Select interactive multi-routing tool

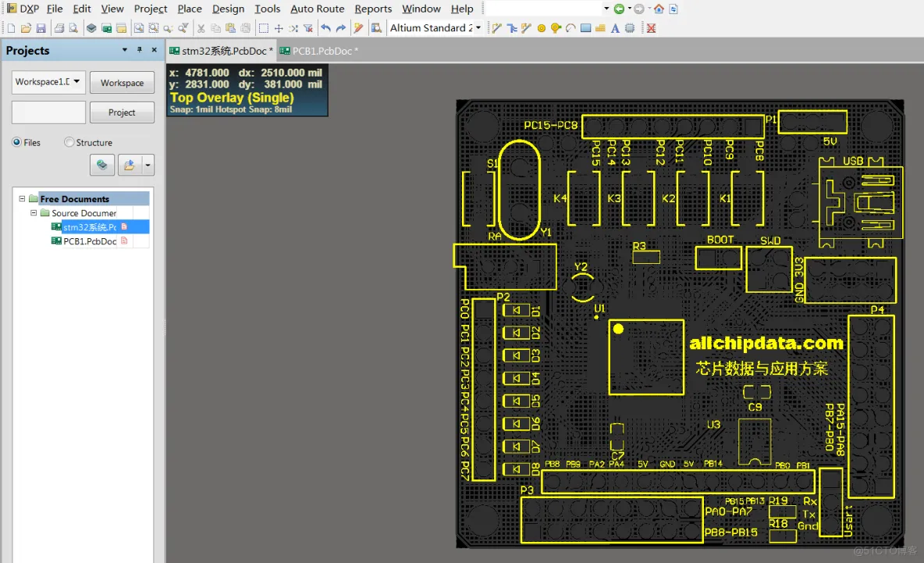511,28
